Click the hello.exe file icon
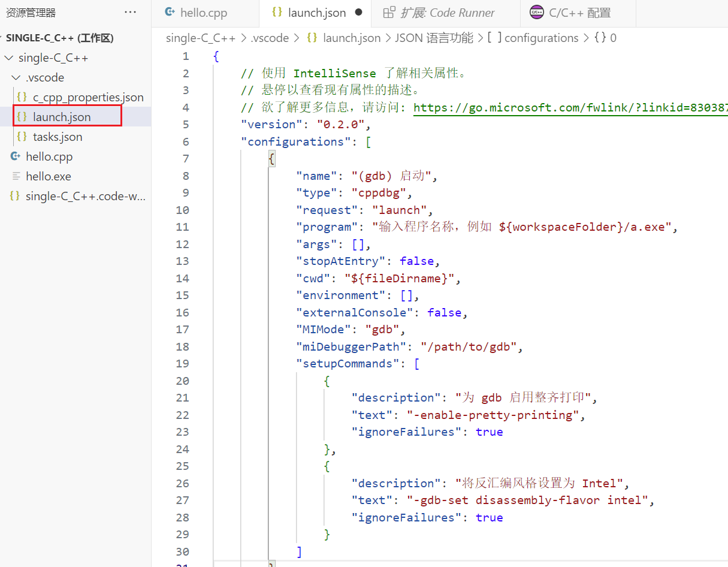Screen dimensions: 728x567 click(16, 176)
